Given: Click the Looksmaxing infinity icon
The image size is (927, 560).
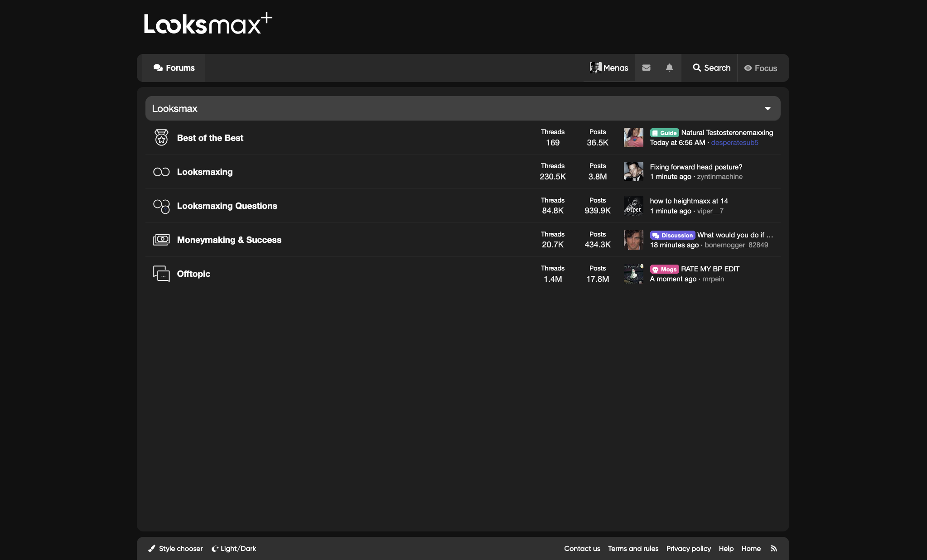Looking at the screenshot, I should (161, 172).
